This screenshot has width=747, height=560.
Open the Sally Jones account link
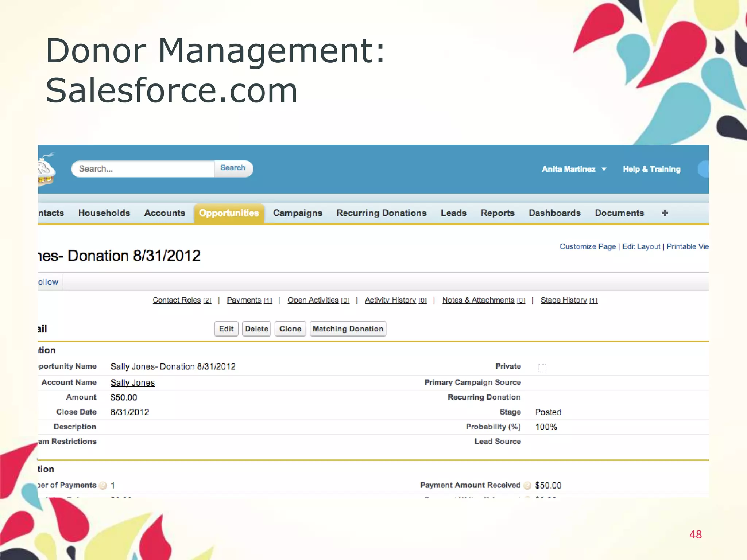(x=133, y=383)
